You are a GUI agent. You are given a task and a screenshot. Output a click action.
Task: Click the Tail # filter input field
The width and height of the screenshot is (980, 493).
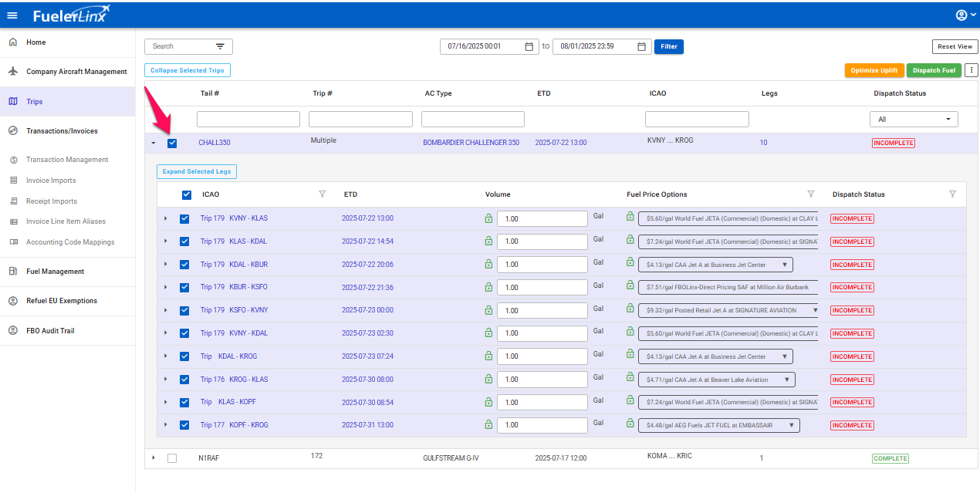(248, 120)
